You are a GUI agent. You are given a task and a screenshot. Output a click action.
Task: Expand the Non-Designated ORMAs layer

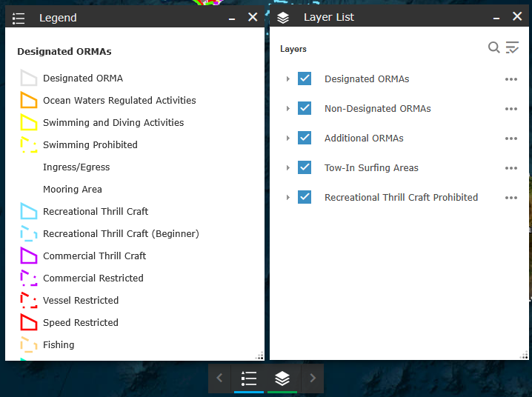[x=287, y=109]
